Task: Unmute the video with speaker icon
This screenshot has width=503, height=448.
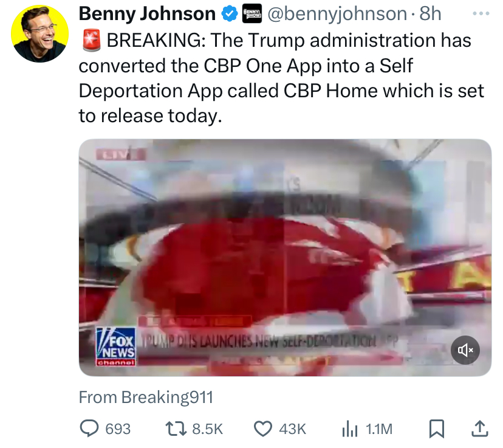Action: (465, 350)
